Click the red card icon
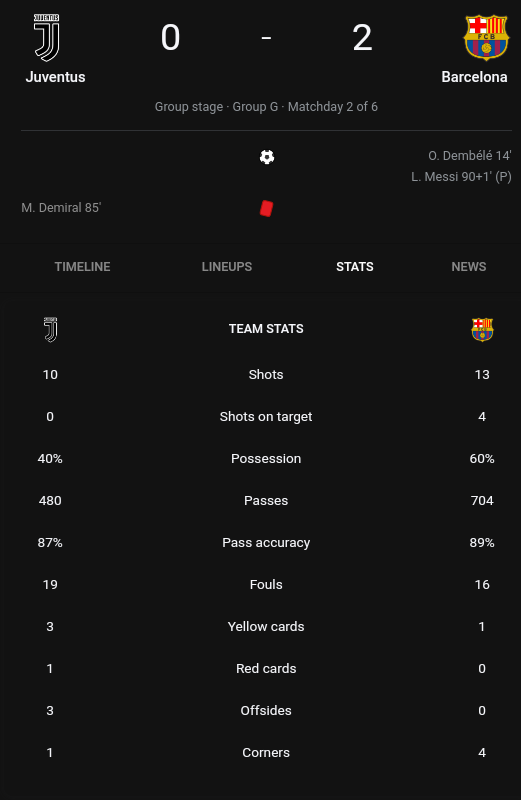 tap(266, 208)
